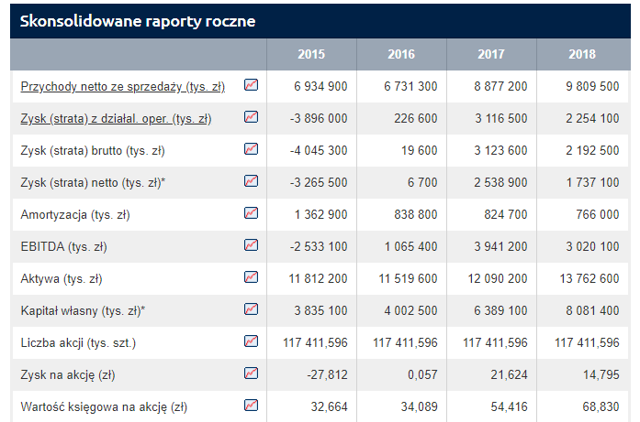Screen dimensions: 640x422
Task: Show chart for Zysk (strata) brutto
Action: click(251, 149)
